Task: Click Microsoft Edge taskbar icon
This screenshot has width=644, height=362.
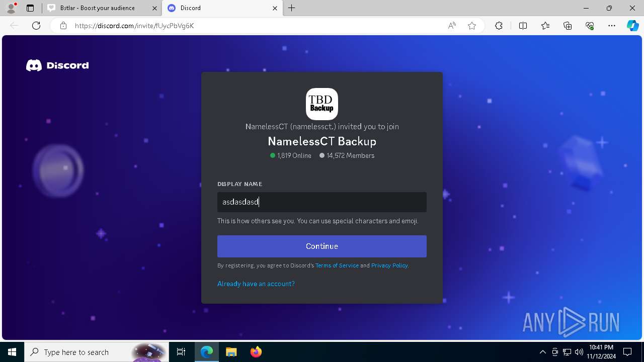Action: [207, 352]
